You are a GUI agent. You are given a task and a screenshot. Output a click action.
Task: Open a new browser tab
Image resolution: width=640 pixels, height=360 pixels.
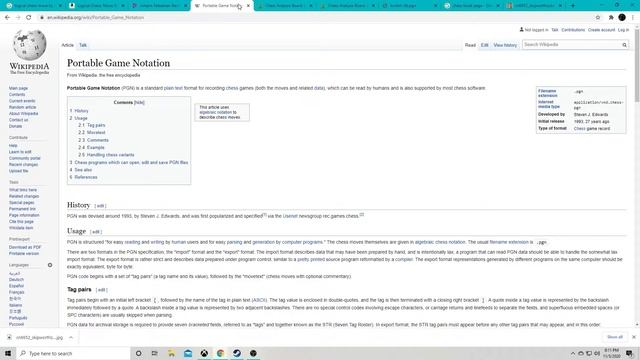[x=573, y=6]
